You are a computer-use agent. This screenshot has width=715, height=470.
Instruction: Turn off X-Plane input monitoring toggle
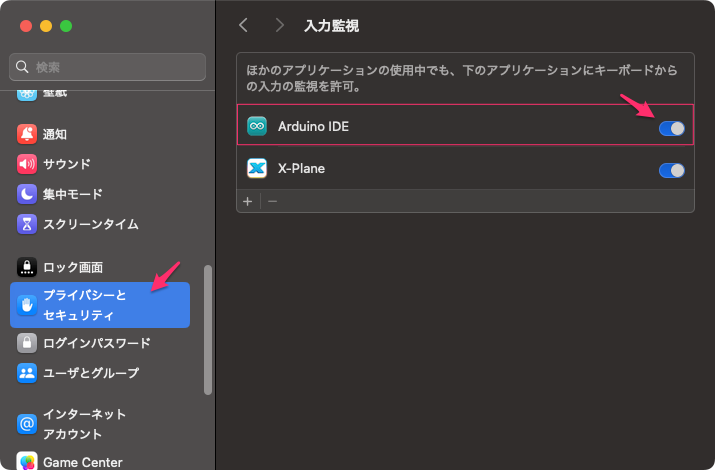[671, 170]
